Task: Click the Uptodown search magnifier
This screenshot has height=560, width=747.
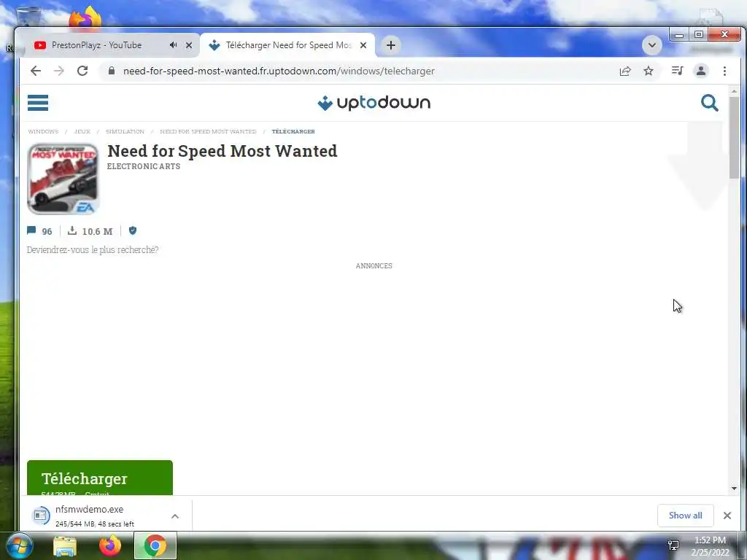Action: point(709,102)
